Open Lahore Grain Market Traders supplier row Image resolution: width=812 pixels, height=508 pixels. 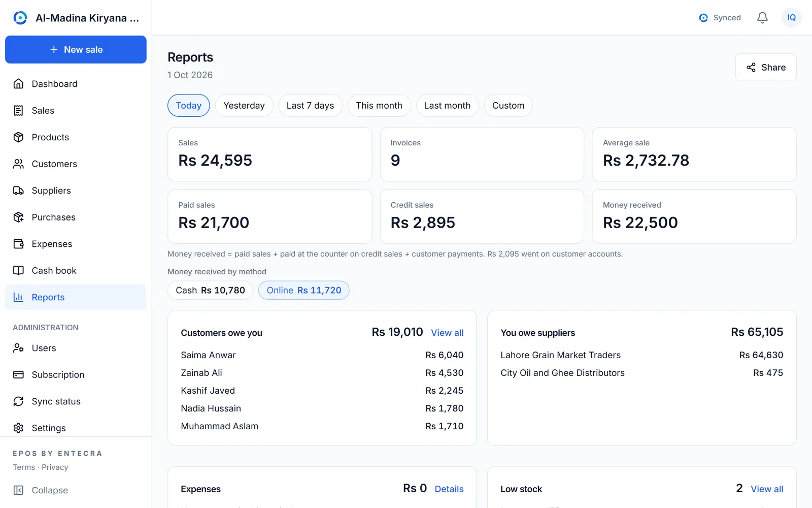point(642,355)
